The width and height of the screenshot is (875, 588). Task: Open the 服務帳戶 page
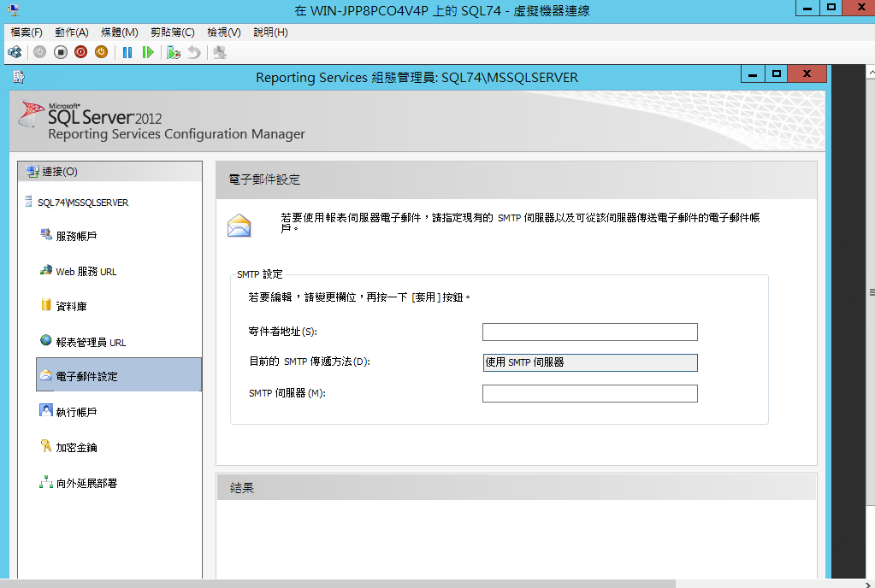[76, 237]
